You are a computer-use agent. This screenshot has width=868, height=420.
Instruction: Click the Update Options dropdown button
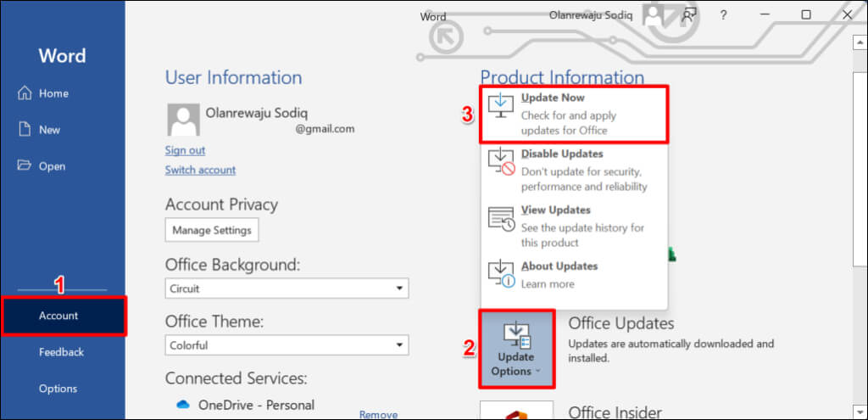coord(516,349)
